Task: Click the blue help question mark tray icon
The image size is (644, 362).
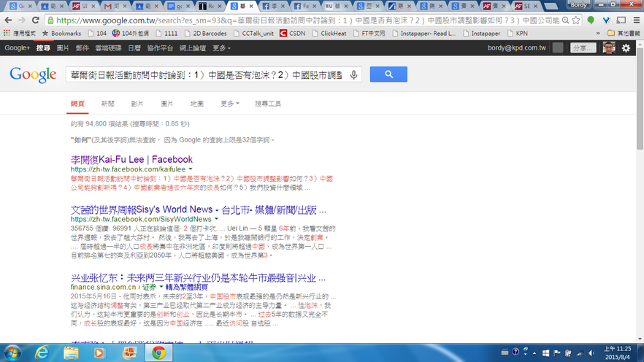Action: pyautogui.click(x=515, y=352)
